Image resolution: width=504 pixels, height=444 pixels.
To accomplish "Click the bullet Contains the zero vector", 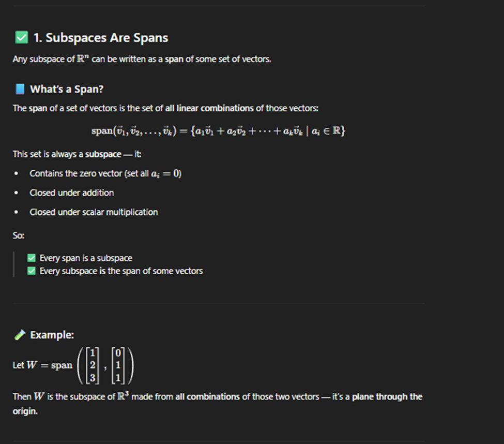I will pos(105,174).
